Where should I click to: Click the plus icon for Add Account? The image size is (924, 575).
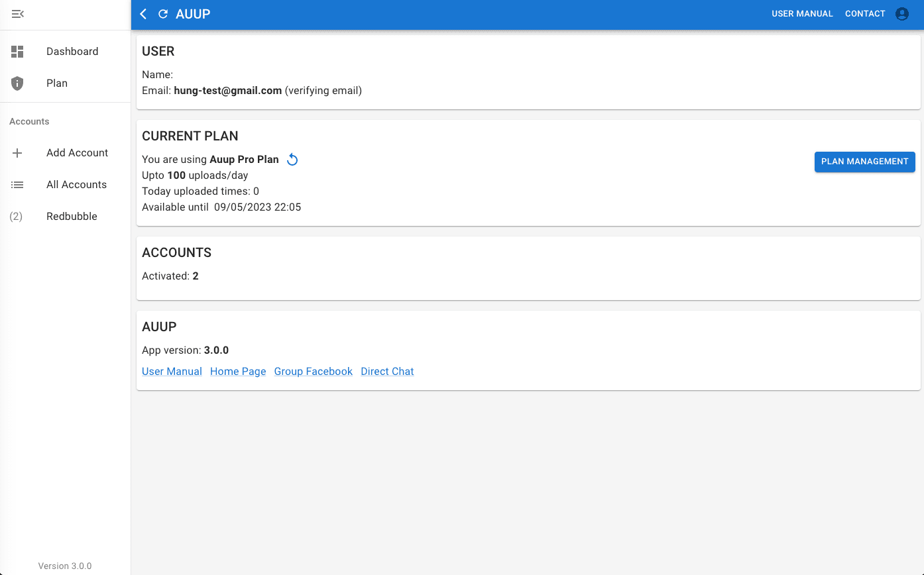tap(17, 153)
